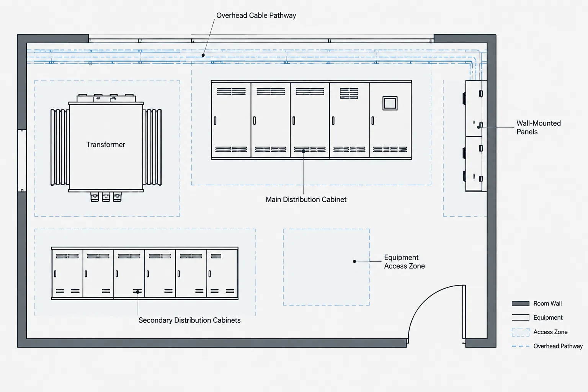The height and width of the screenshot is (392, 588).
Task: Click the upper wall-mounted panel
Action: (x=474, y=108)
